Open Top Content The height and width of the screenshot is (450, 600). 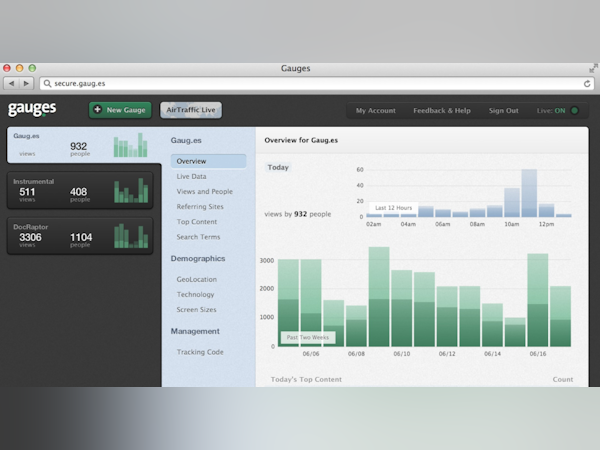pos(197,222)
